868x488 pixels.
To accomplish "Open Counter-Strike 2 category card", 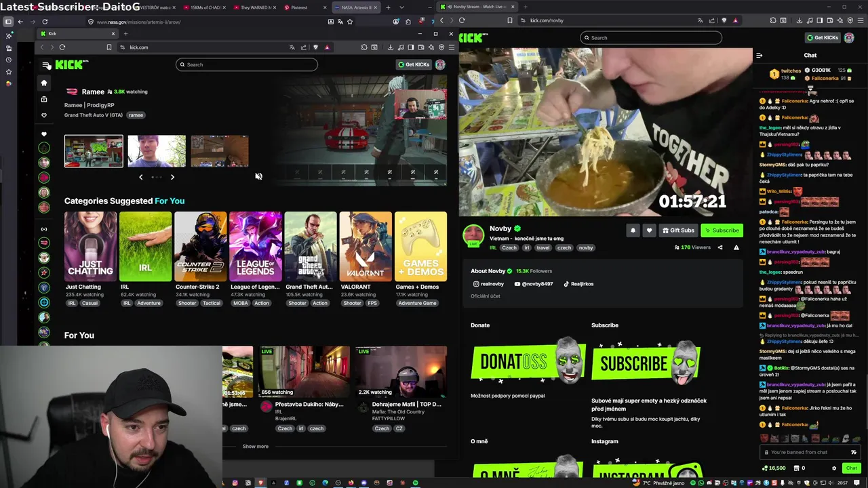I will click(x=201, y=247).
